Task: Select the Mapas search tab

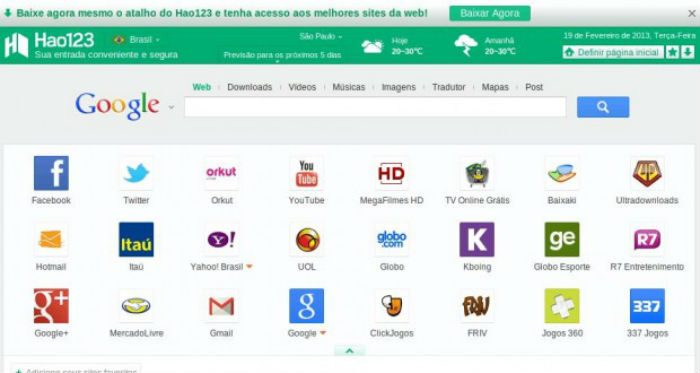Action: (x=495, y=87)
